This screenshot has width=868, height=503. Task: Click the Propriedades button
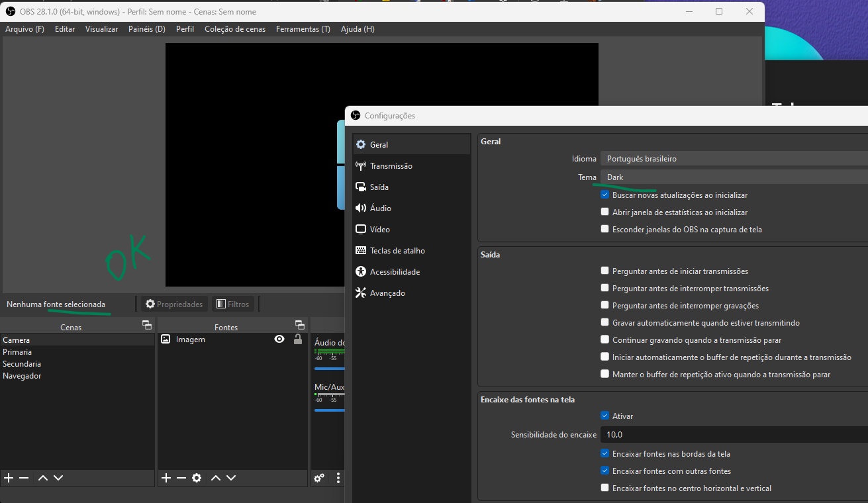(173, 303)
